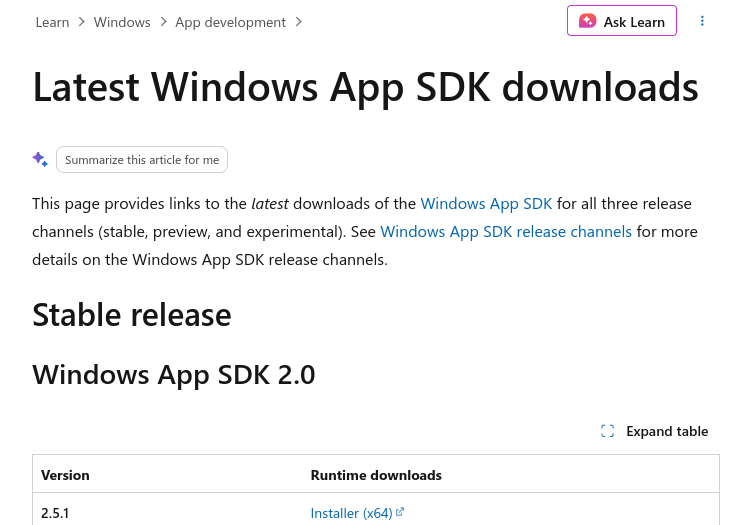This screenshot has width=745, height=525.
Task: Click the AI sparkle icon beside Summarize
Action: click(40, 159)
